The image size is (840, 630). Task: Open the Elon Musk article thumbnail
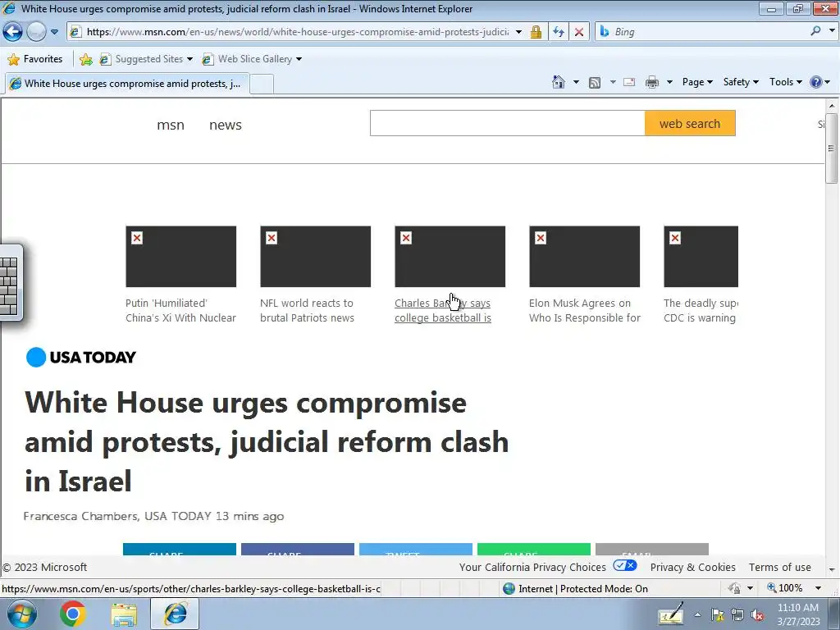pyautogui.click(x=584, y=256)
